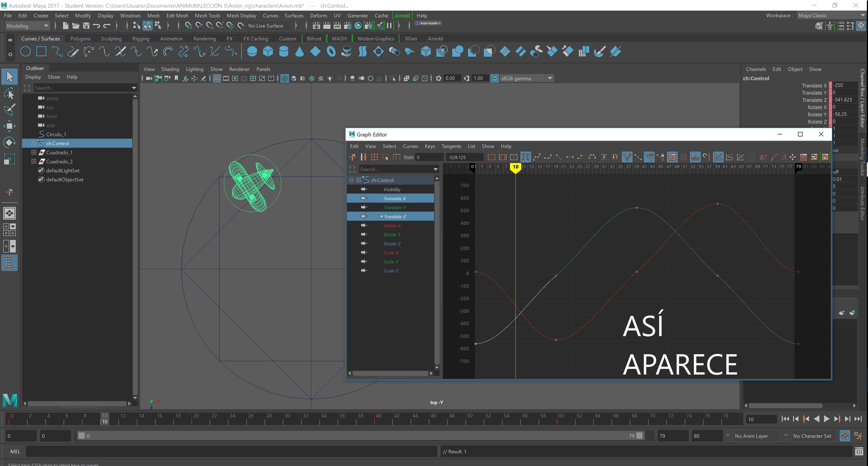Expand the Cuadrado_1 node in the Outliner
The width and height of the screenshot is (868, 466).
34,152
